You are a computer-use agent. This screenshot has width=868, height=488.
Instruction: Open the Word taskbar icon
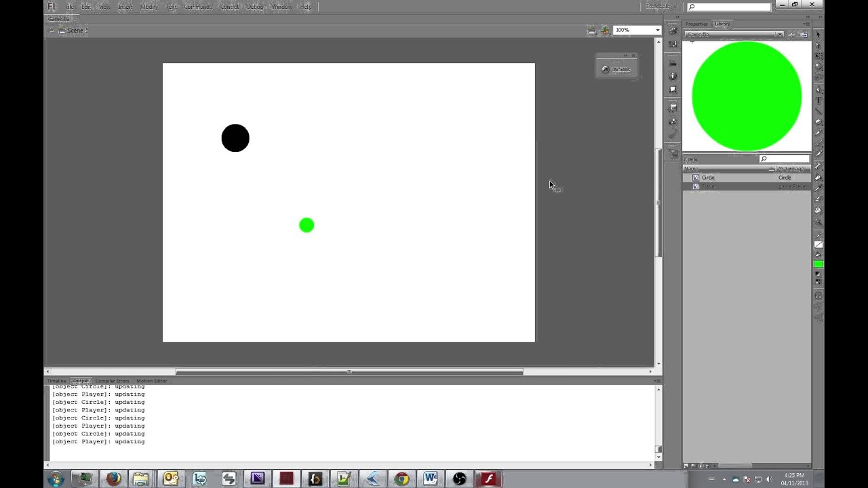click(431, 479)
